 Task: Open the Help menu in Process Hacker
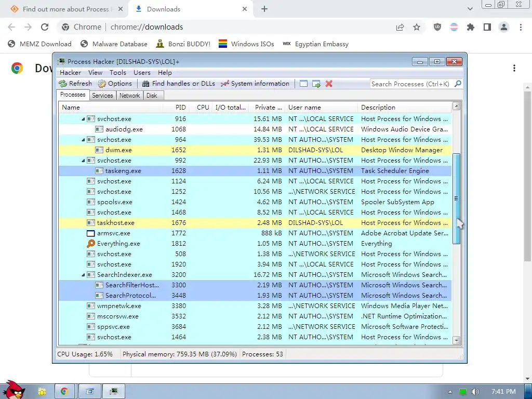[x=165, y=73]
